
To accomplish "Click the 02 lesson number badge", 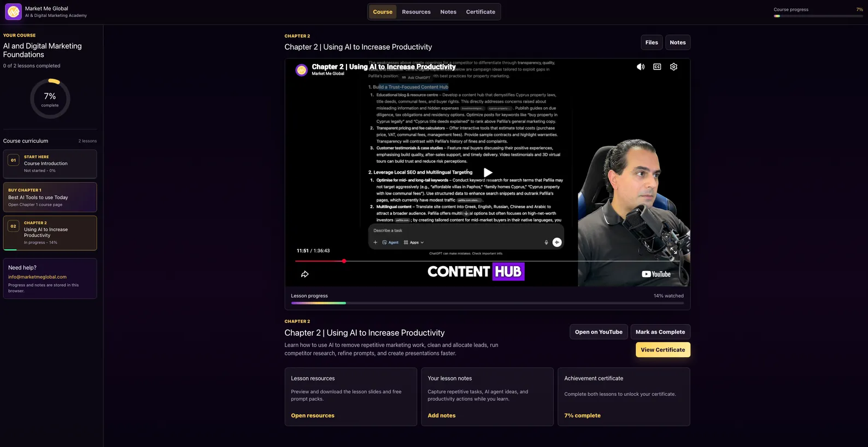I will [x=14, y=226].
